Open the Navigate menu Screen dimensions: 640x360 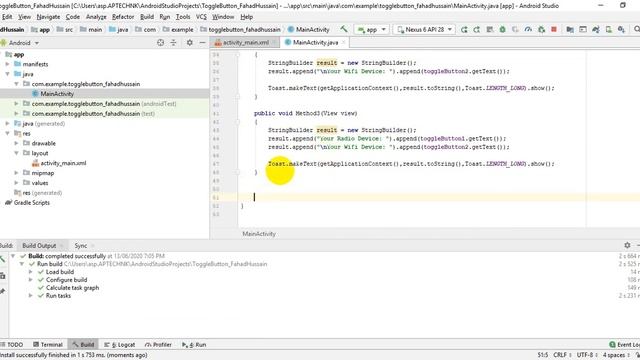click(x=48, y=17)
